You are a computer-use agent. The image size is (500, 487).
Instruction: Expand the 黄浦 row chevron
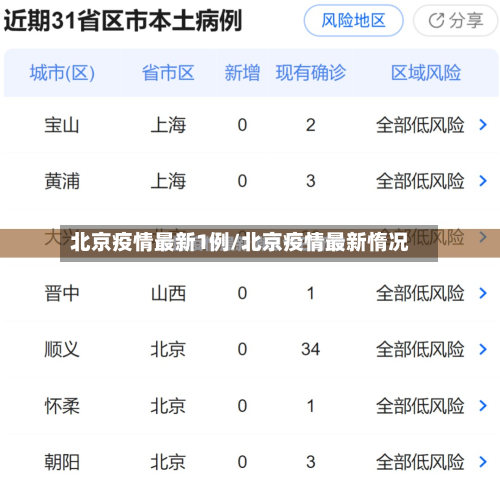483,181
